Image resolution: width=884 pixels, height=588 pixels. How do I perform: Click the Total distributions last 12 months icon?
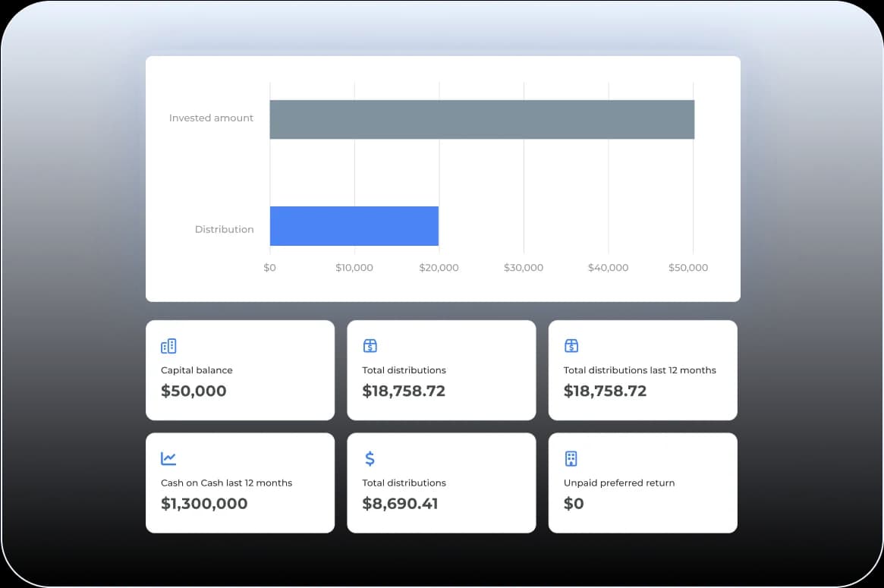tap(571, 346)
